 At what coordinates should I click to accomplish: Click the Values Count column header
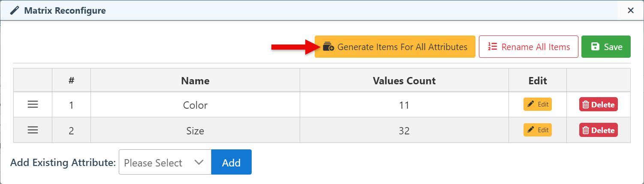[x=404, y=80]
